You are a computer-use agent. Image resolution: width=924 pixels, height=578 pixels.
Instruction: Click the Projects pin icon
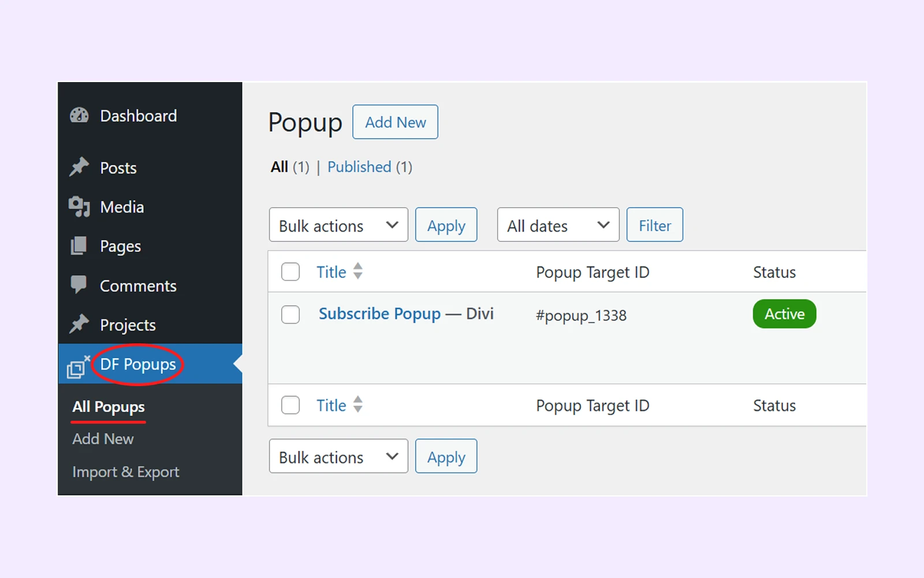point(79,324)
